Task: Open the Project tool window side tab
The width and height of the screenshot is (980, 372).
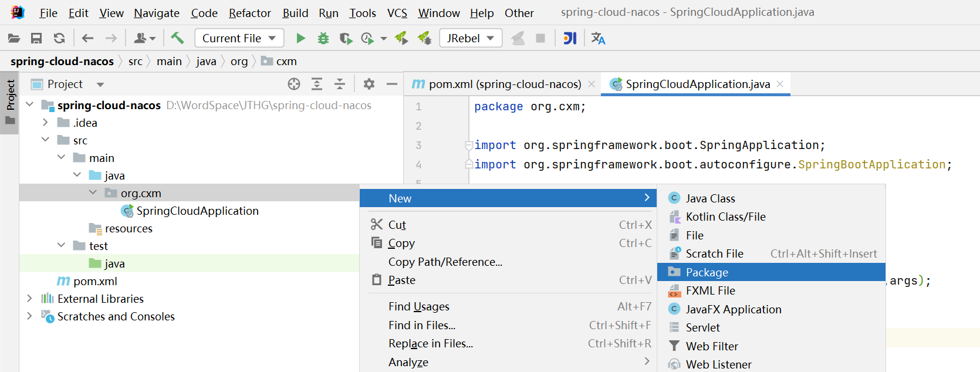Action: coord(10,103)
